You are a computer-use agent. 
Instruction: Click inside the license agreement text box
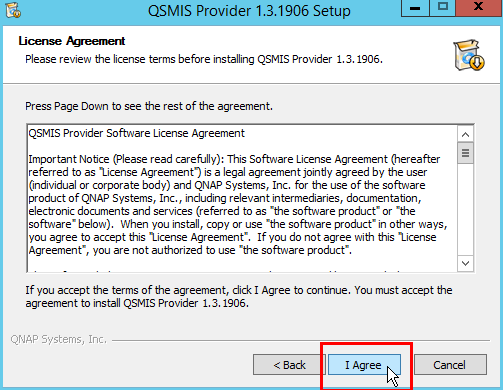tap(242, 199)
